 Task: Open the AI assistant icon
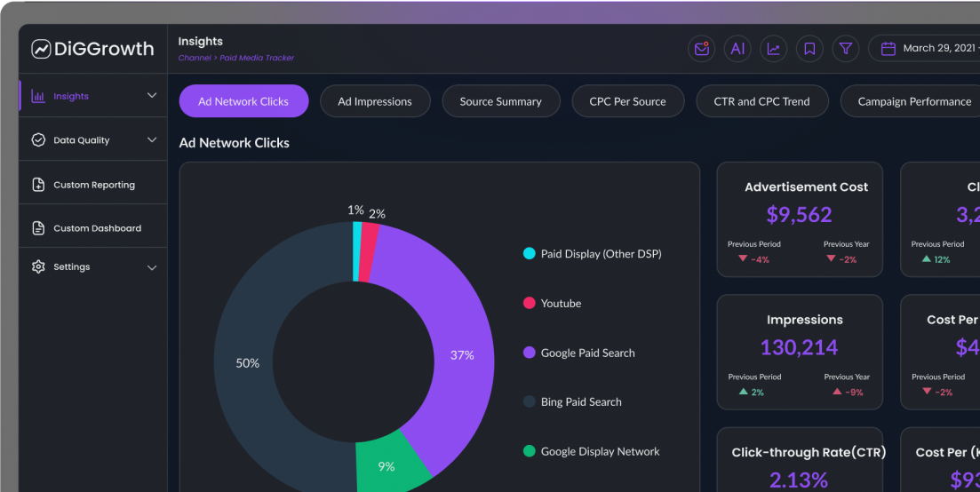[x=737, y=49]
